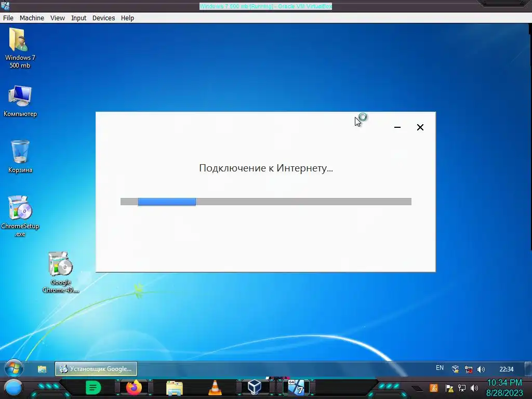Click the 'Подключение к Интернету...' status text

click(x=266, y=168)
